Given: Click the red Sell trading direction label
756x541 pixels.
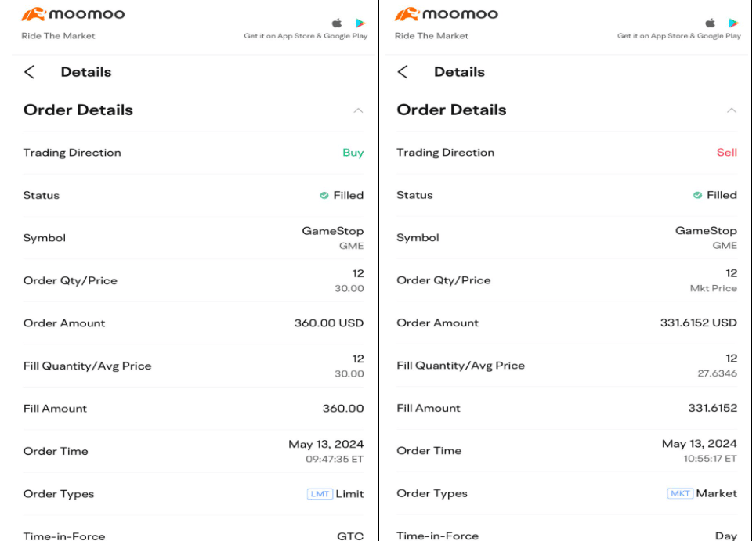Looking at the screenshot, I should [x=726, y=153].
